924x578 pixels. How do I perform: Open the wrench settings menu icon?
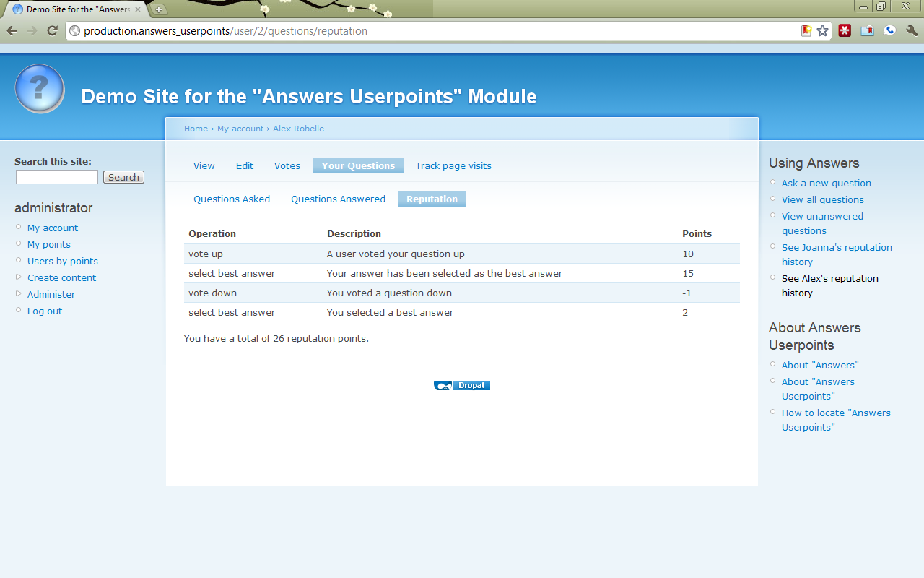(x=910, y=31)
